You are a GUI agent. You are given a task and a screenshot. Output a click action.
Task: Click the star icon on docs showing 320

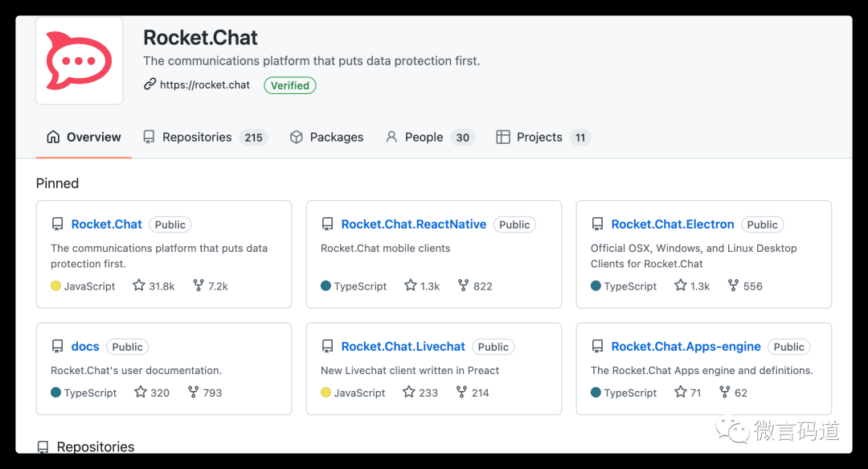tap(141, 392)
